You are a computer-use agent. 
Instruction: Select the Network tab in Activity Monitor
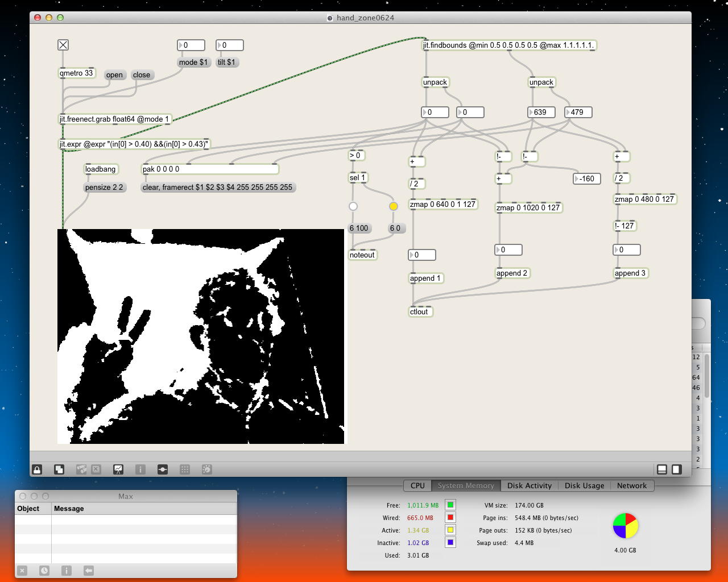[x=631, y=486]
